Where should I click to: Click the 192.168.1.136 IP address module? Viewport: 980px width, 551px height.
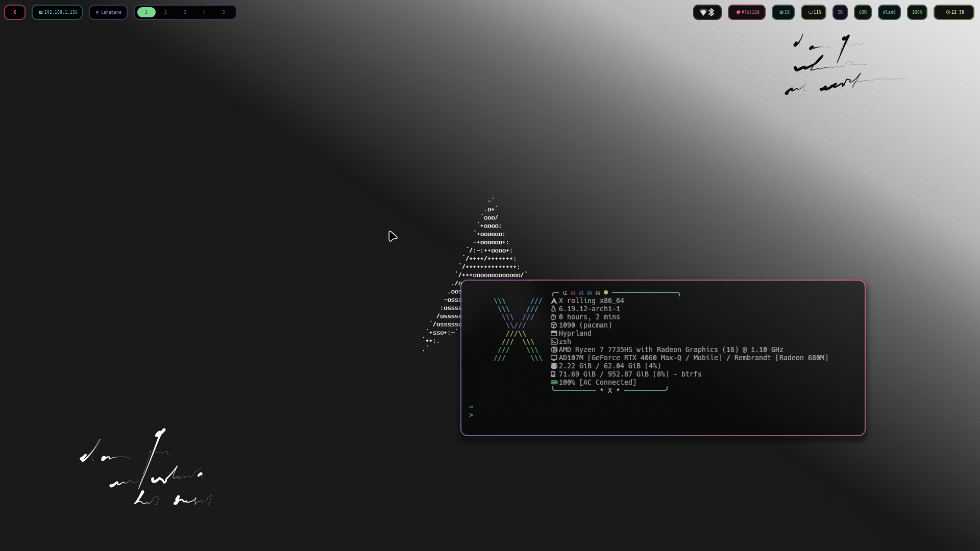point(57,12)
